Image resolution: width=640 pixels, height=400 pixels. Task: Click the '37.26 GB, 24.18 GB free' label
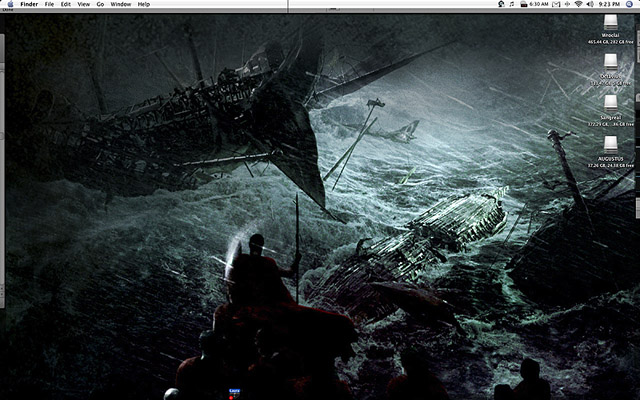611,166
